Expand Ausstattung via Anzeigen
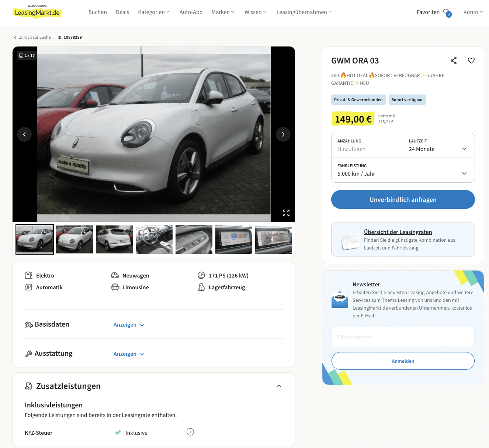 [129, 354]
